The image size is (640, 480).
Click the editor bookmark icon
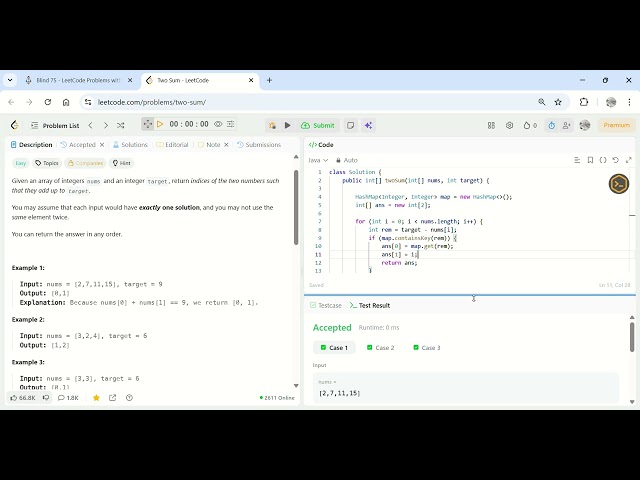coord(590,160)
